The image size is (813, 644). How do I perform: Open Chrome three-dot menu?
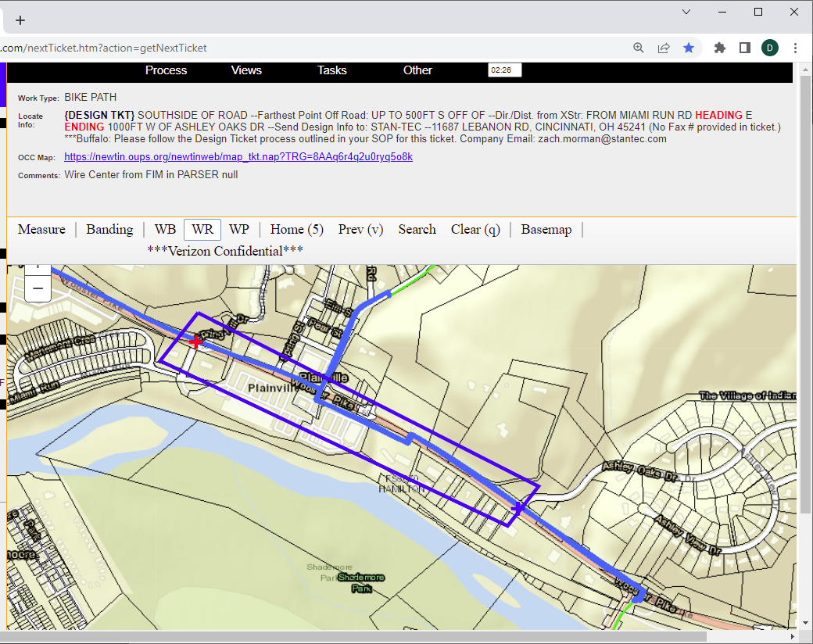[x=795, y=48]
